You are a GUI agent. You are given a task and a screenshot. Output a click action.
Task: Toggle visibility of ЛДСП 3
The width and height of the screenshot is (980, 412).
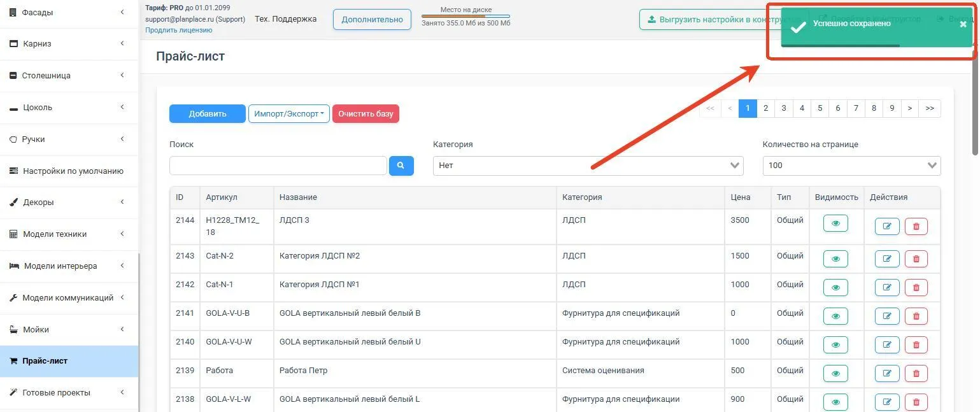pyautogui.click(x=835, y=224)
